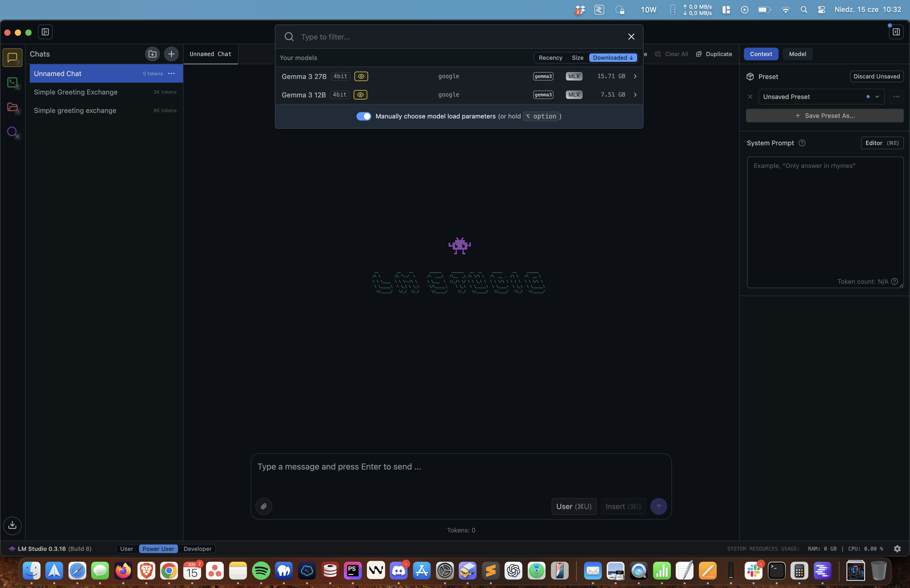Switch to the Model tab
The height and width of the screenshot is (588, 910).
pyautogui.click(x=797, y=54)
